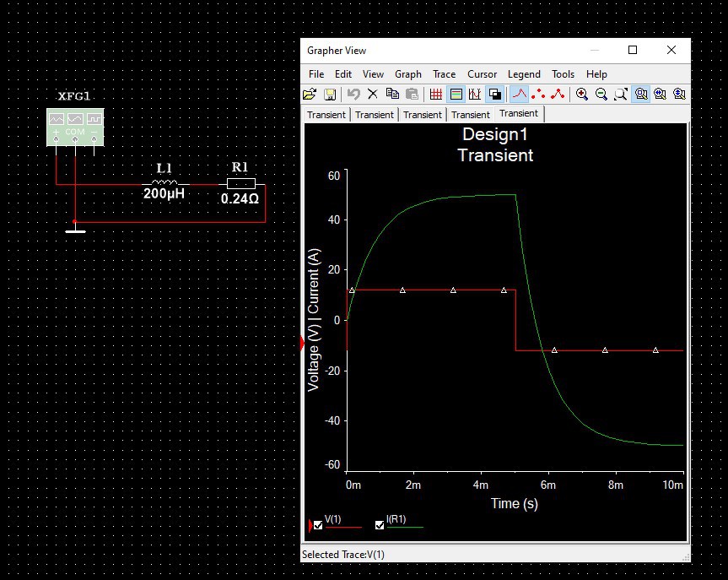Click the Zoom to Fit magnifier icon

click(621, 95)
